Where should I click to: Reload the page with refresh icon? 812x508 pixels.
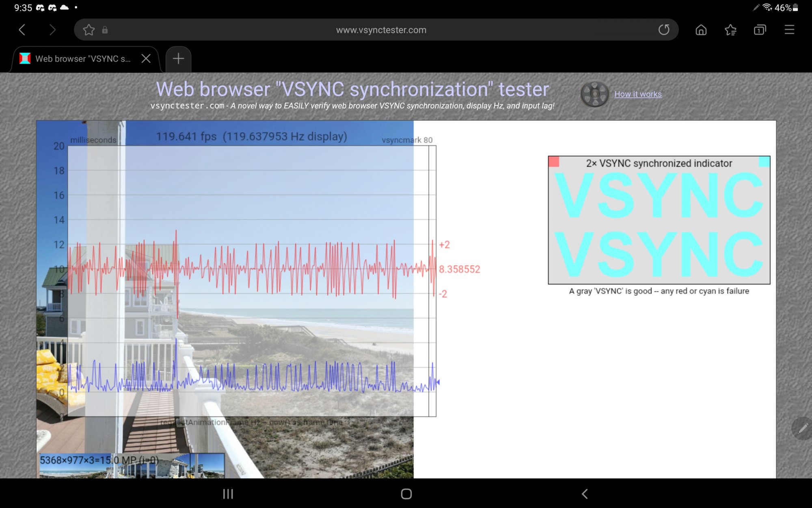coord(664,30)
